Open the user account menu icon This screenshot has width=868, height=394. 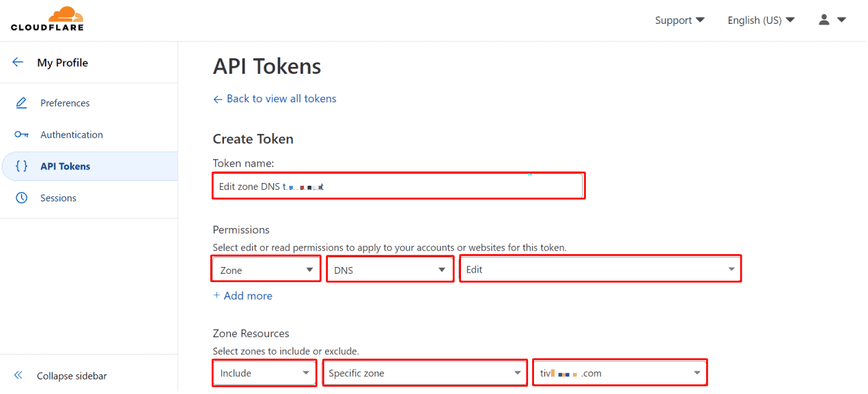pyautogui.click(x=824, y=20)
